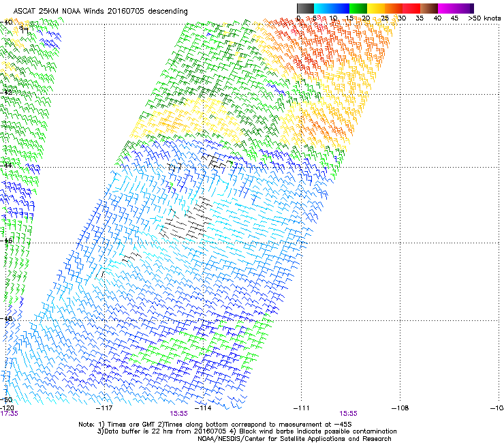Click the '-120' longitude label
Viewport: 504px width, 443px height.
point(7,408)
